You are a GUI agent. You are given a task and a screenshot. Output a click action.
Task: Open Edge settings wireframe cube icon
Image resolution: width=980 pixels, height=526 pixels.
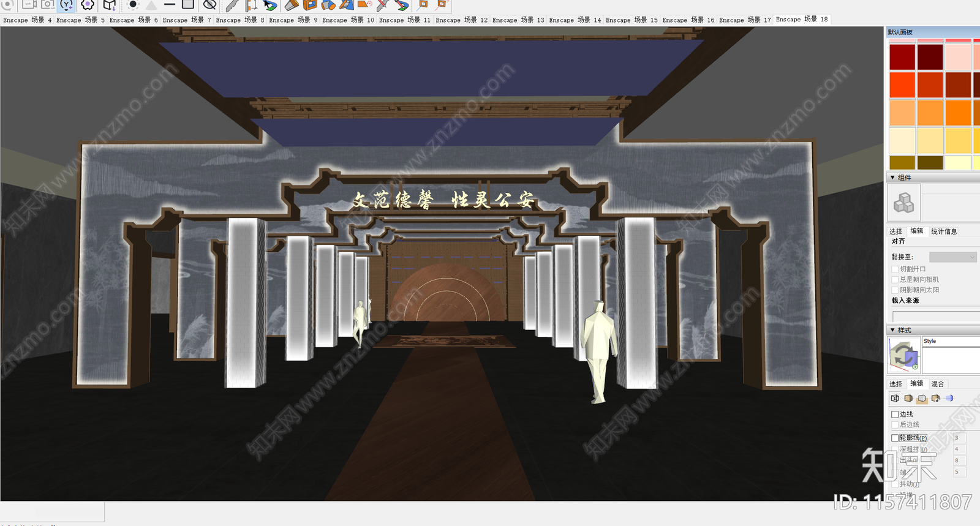(x=895, y=398)
